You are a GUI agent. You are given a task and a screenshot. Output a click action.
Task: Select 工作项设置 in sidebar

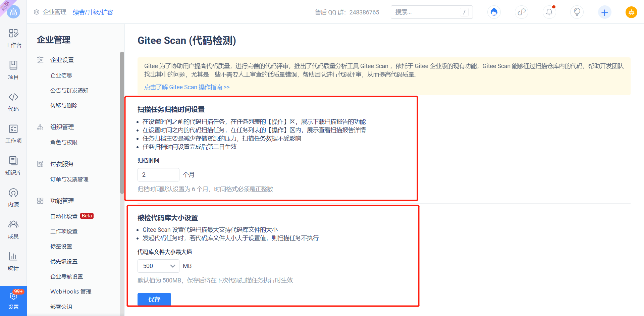coord(64,231)
